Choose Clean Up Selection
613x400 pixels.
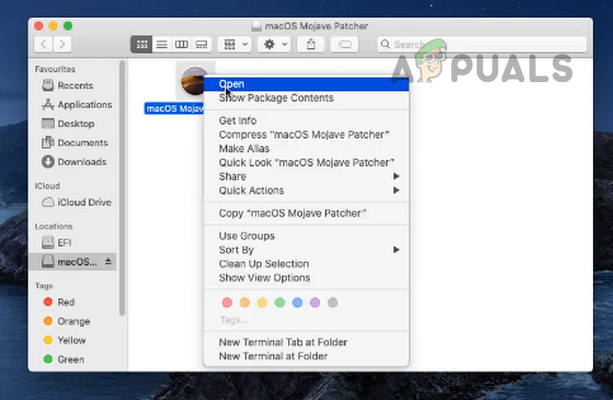click(x=306, y=264)
